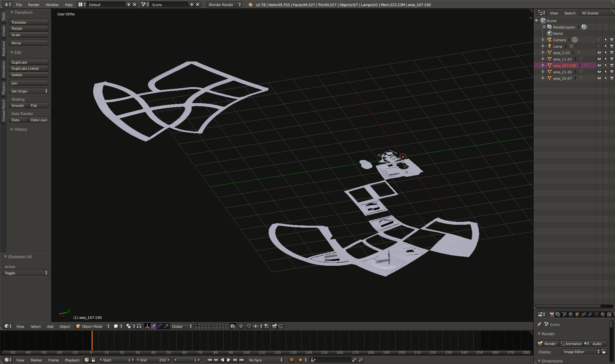Toggle the 3D manipulator axis widget icon
Image resolution: width=615 pixels, height=364 pixels.
click(147, 326)
